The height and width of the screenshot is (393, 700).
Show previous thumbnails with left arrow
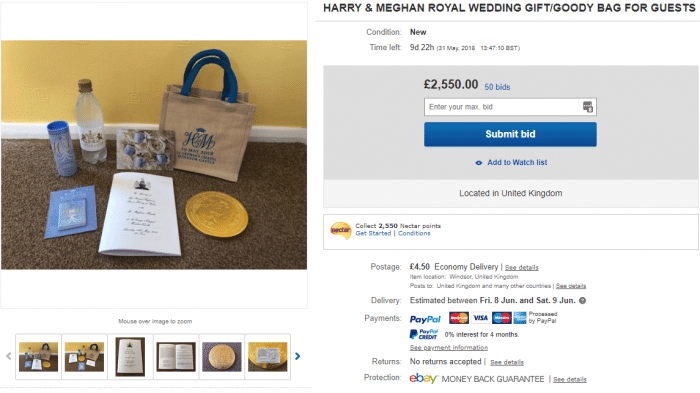tap(8, 356)
